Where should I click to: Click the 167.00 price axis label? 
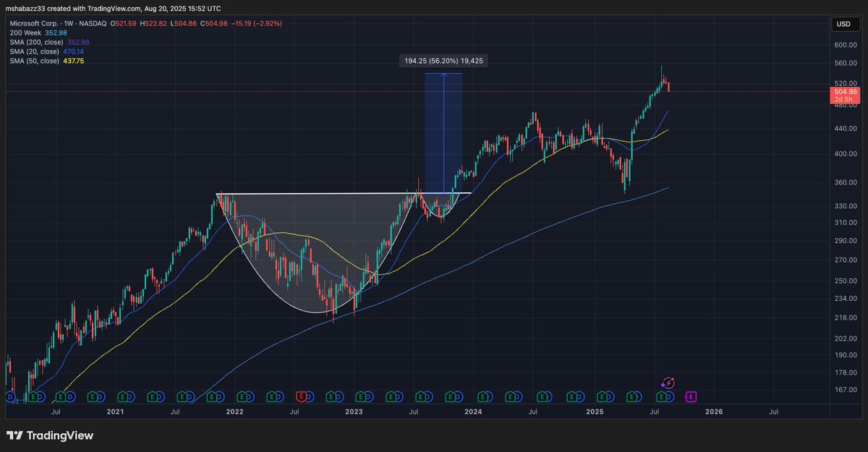point(845,390)
